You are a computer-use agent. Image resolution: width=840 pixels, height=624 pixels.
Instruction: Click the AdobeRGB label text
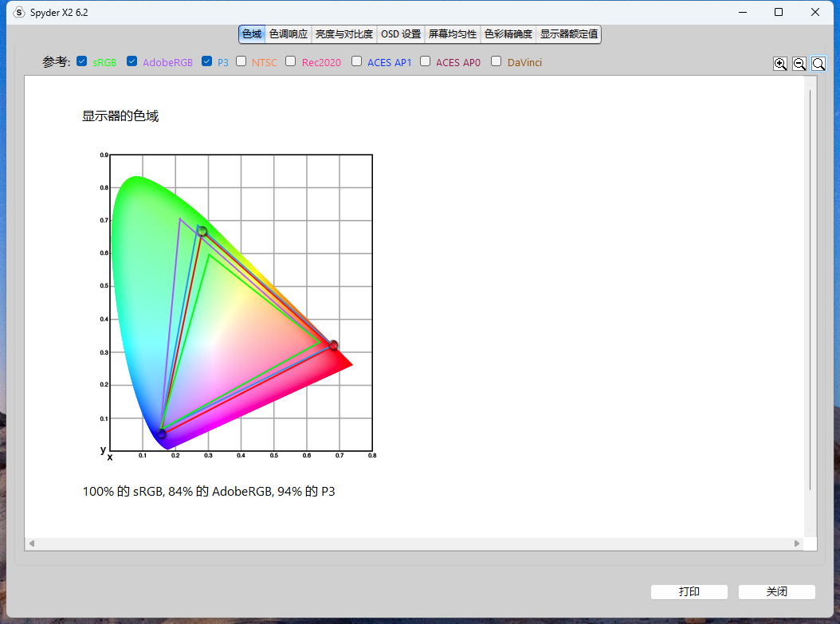(x=167, y=63)
